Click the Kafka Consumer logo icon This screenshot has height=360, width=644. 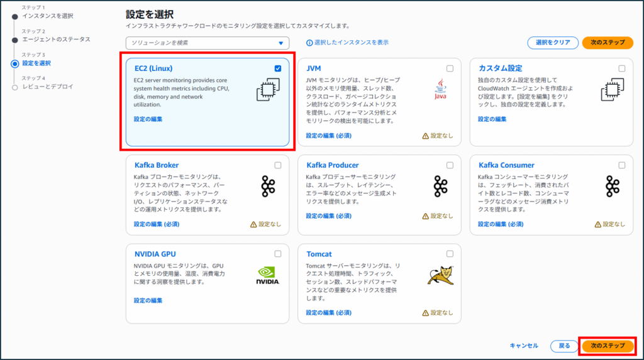pyautogui.click(x=612, y=187)
